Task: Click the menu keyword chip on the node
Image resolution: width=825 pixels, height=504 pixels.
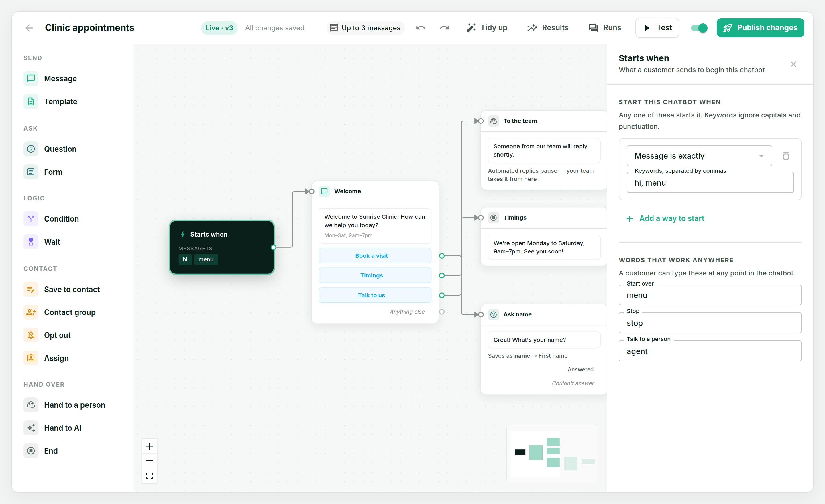Action: click(206, 259)
